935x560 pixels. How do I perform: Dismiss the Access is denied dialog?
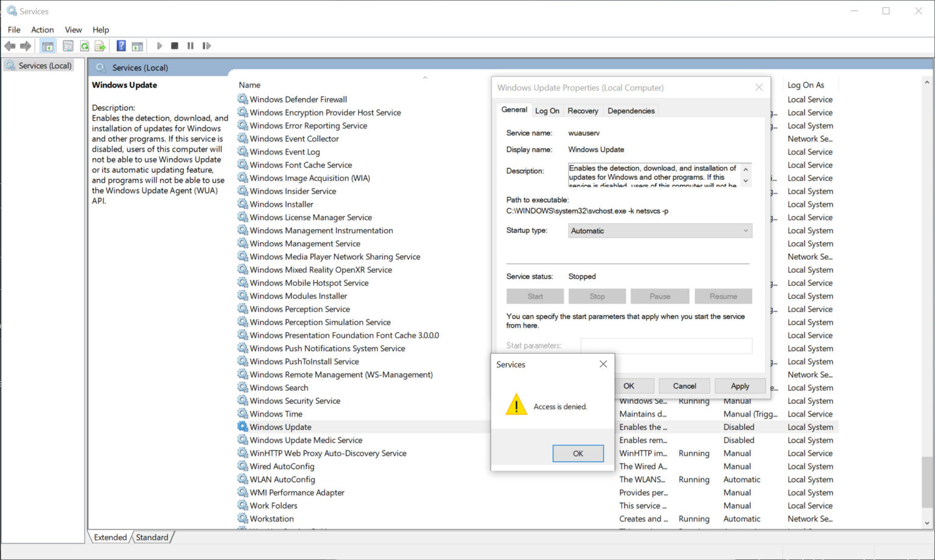577,453
